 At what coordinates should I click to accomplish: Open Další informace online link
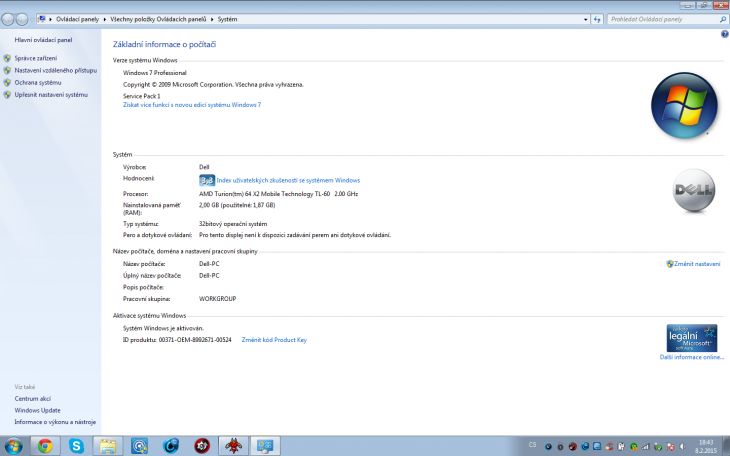pyautogui.click(x=692, y=357)
